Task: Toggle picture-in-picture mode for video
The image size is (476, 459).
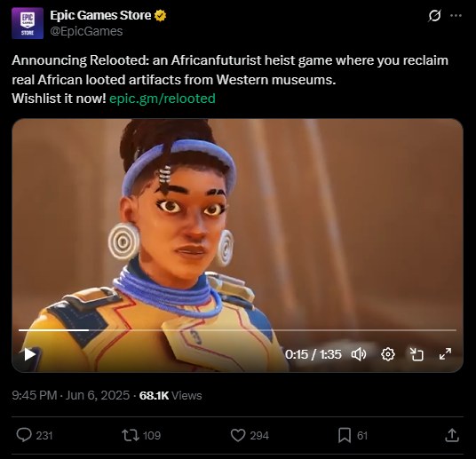Action: tap(416, 354)
